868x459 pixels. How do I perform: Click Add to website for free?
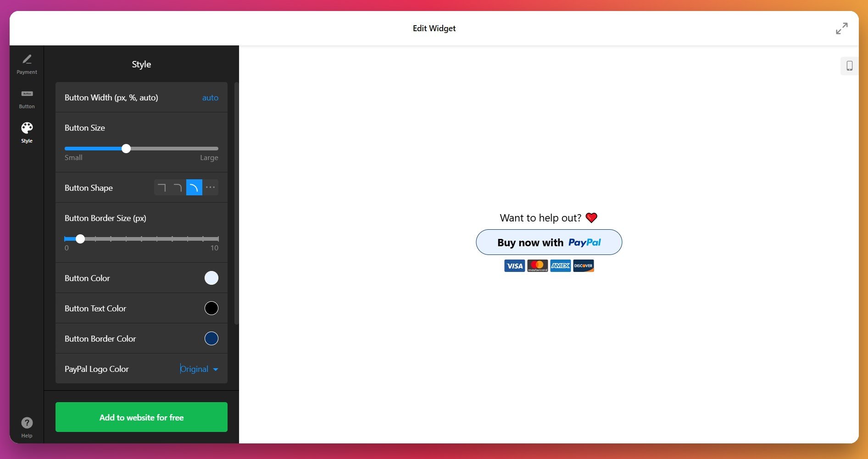click(x=141, y=417)
